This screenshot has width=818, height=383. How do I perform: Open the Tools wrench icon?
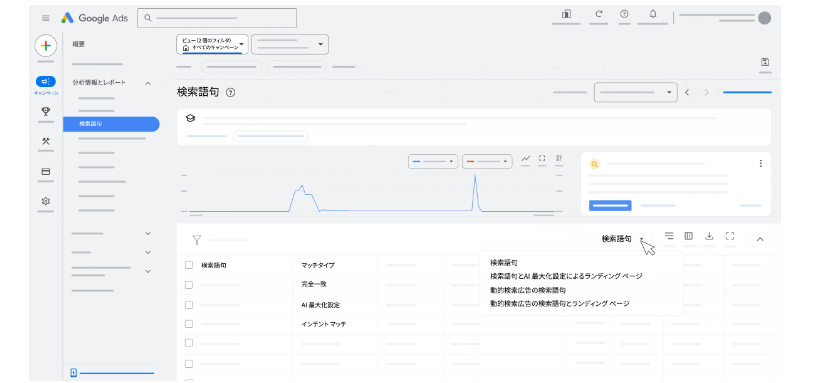[x=45, y=141]
